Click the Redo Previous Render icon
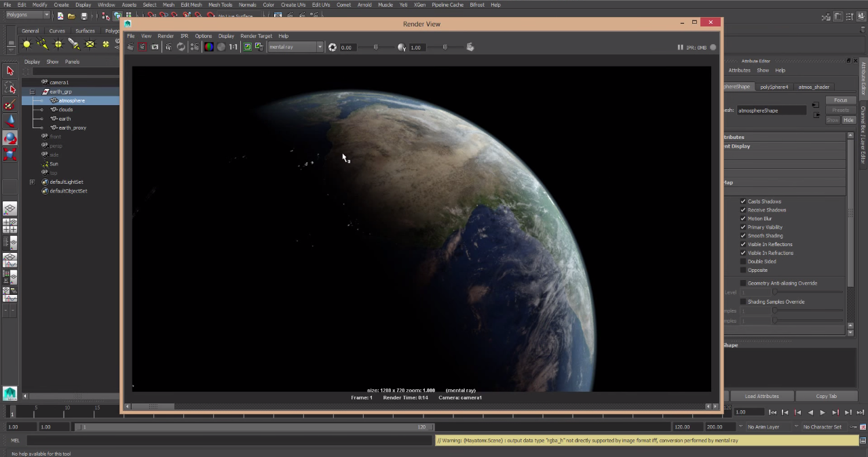The image size is (868, 457). tap(130, 47)
